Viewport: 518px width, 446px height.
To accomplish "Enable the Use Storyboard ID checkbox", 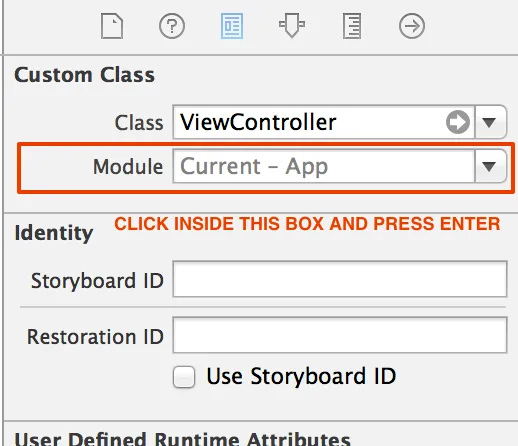I will (184, 377).
